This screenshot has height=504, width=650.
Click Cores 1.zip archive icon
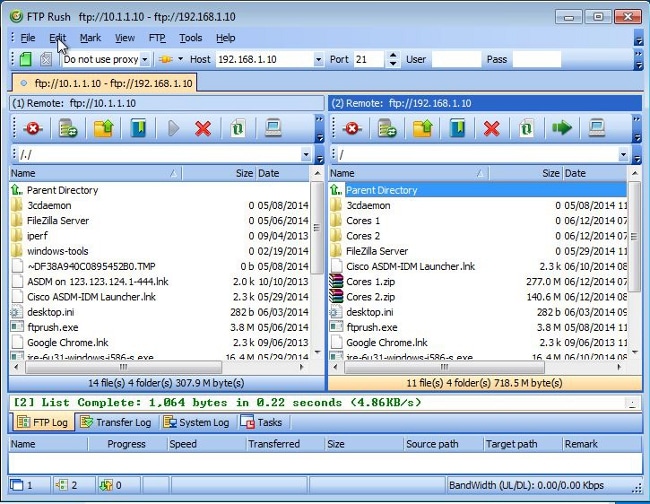click(336, 281)
